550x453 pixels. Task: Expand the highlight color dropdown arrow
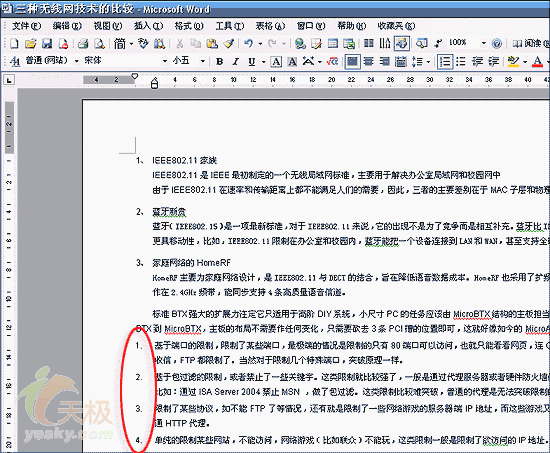(x=525, y=62)
